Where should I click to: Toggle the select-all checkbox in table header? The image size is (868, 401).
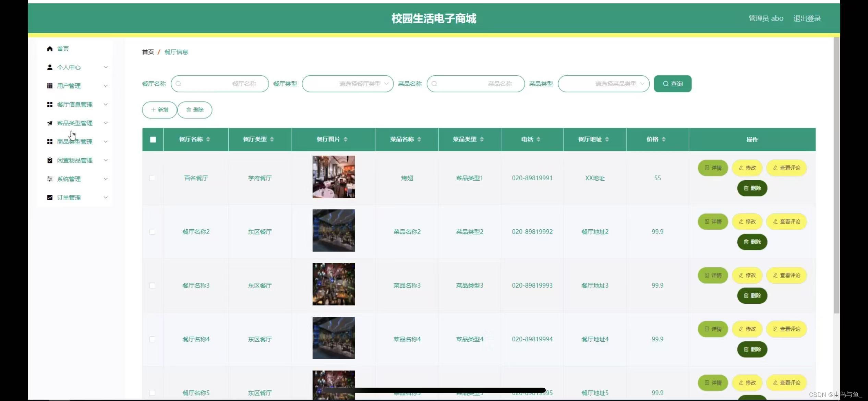tap(153, 139)
